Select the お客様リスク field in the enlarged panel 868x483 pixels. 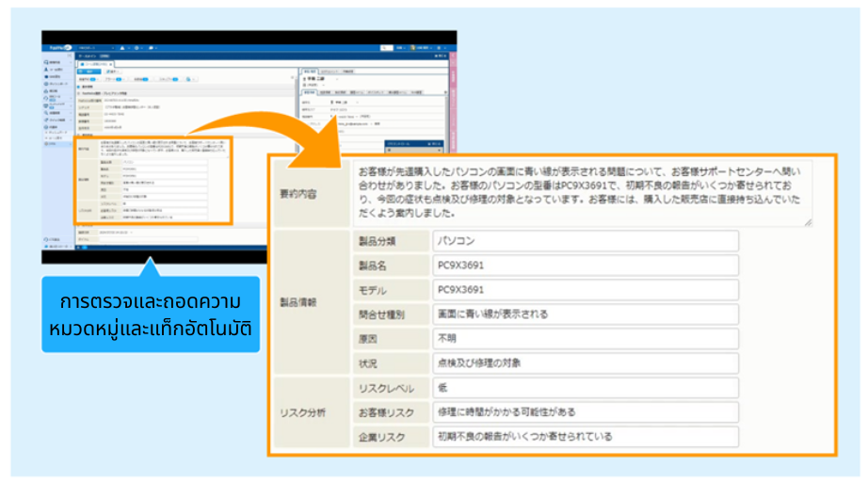[x=584, y=411]
